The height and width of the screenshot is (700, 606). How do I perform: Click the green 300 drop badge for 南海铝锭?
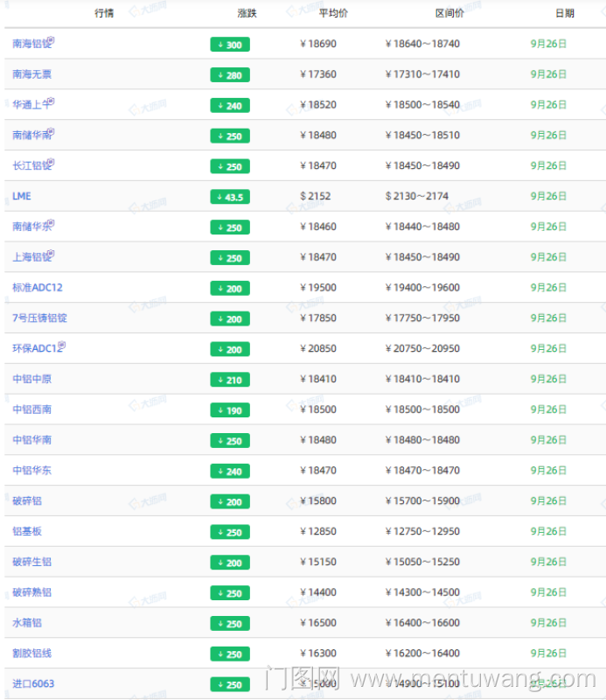230,45
